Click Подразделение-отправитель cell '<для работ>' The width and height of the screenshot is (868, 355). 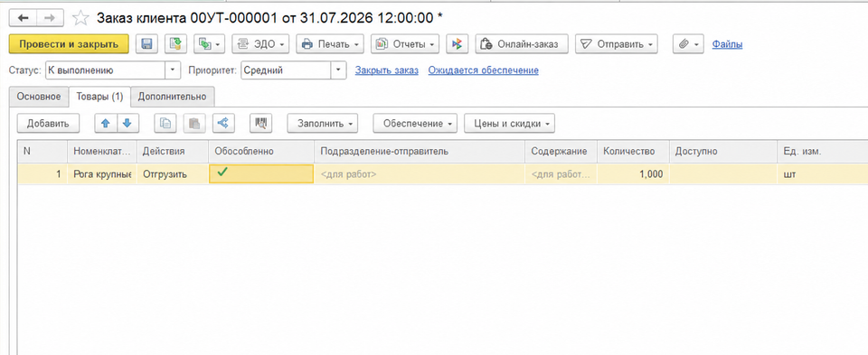pos(420,173)
